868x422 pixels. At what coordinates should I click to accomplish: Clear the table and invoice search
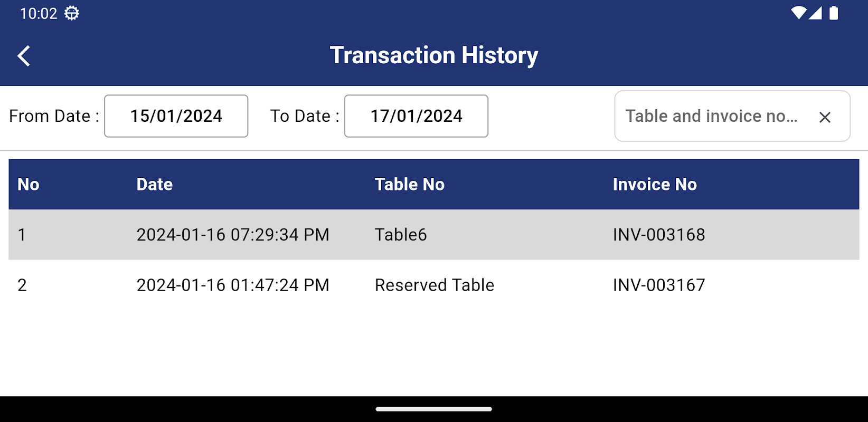pos(825,117)
